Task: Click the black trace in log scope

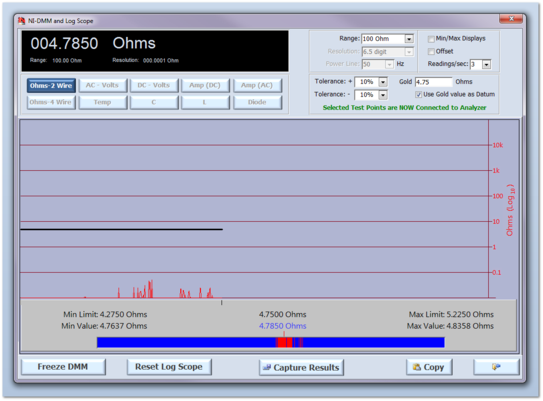Action: pyautogui.click(x=122, y=229)
